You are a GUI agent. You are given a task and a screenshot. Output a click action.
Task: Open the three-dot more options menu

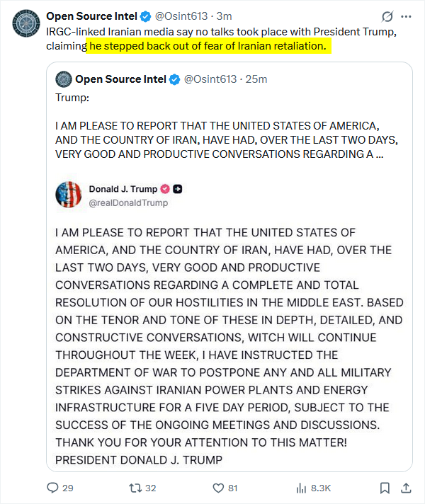click(x=405, y=16)
